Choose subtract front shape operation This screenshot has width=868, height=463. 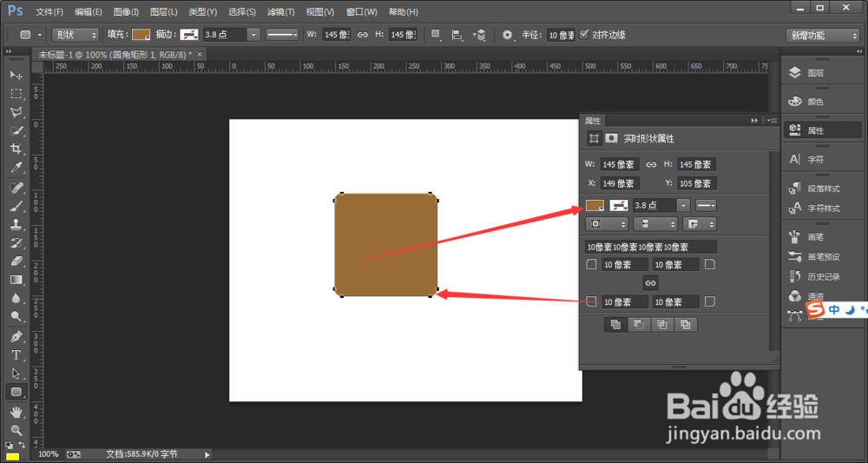[x=639, y=325]
